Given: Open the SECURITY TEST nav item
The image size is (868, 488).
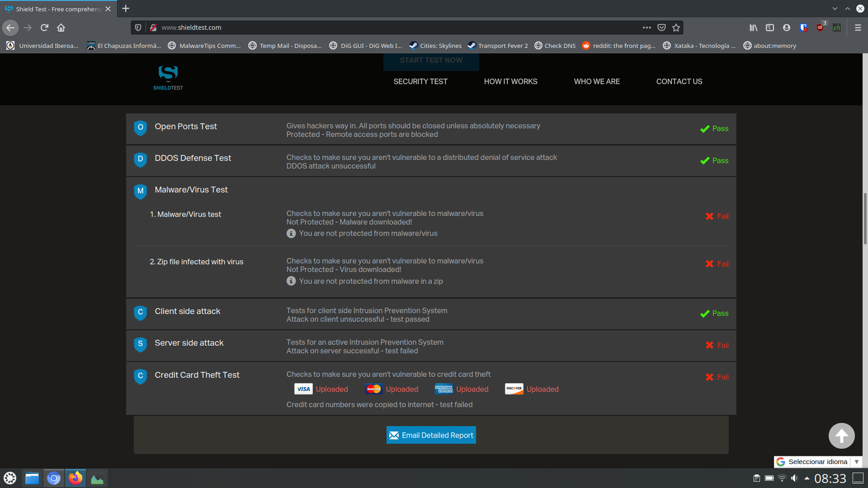Looking at the screenshot, I should tap(420, 81).
